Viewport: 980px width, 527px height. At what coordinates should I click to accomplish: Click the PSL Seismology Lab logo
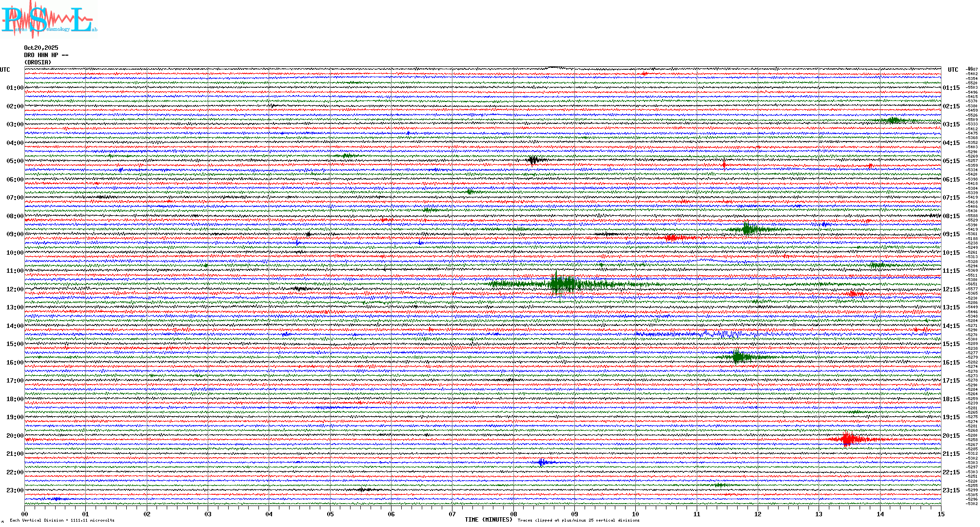tap(49, 19)
